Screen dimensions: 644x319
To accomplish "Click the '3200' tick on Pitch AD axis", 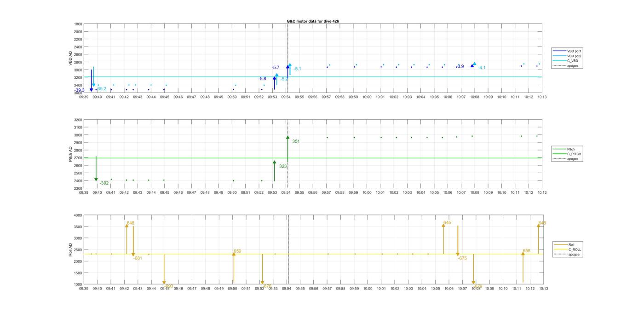I will click(x=78, y=120).
